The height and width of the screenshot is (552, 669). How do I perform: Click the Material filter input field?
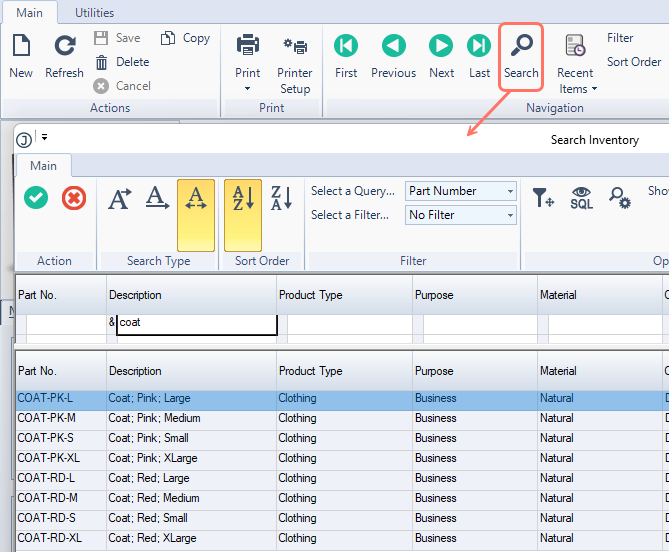pyautogui.click(x=605, y=325)
